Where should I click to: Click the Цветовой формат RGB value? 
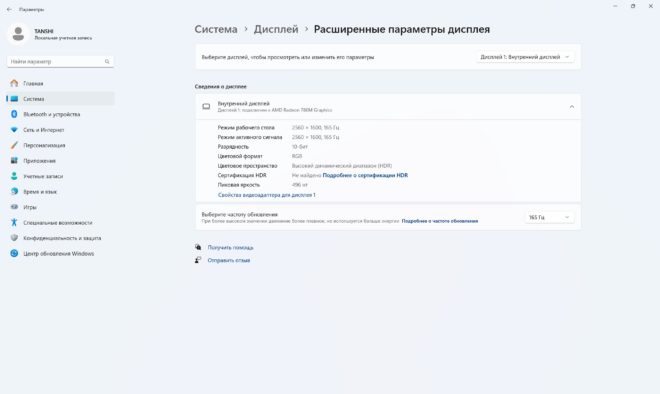pos(297,156)
